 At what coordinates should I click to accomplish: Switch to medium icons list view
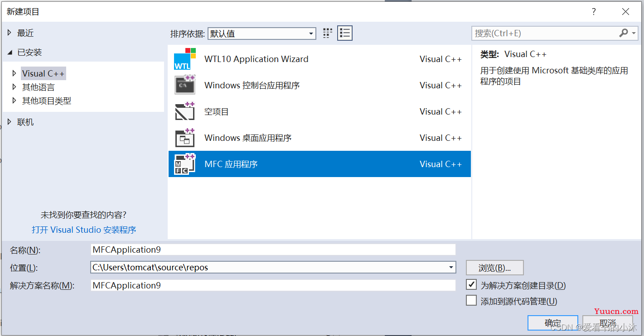click(345, 33)
